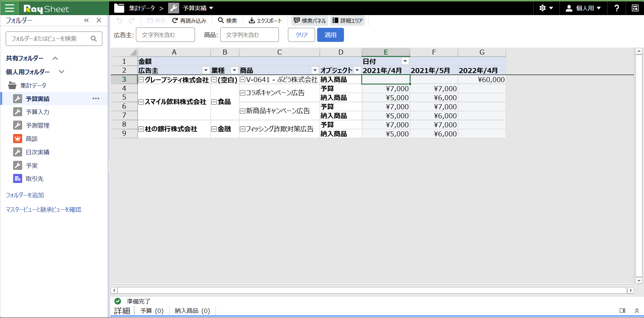
Task: Collapse グレープシティ株式会社 group
Action: coord(141,80)
